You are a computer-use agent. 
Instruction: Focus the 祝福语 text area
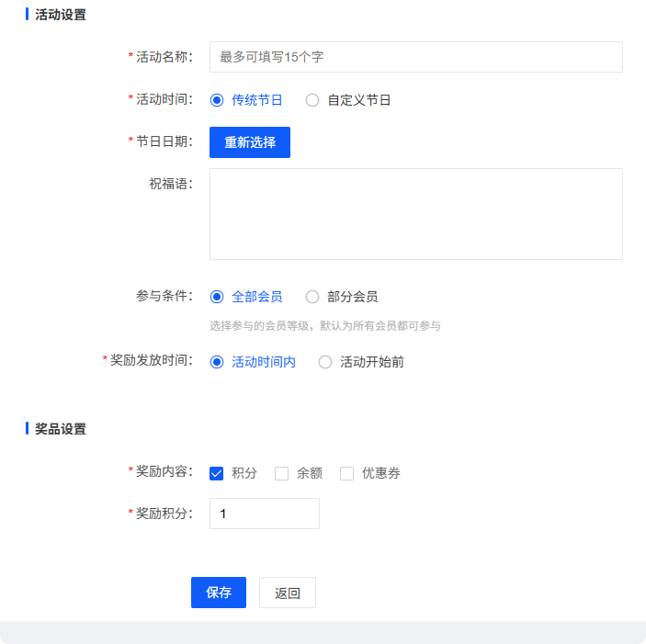tap(415, 213)
